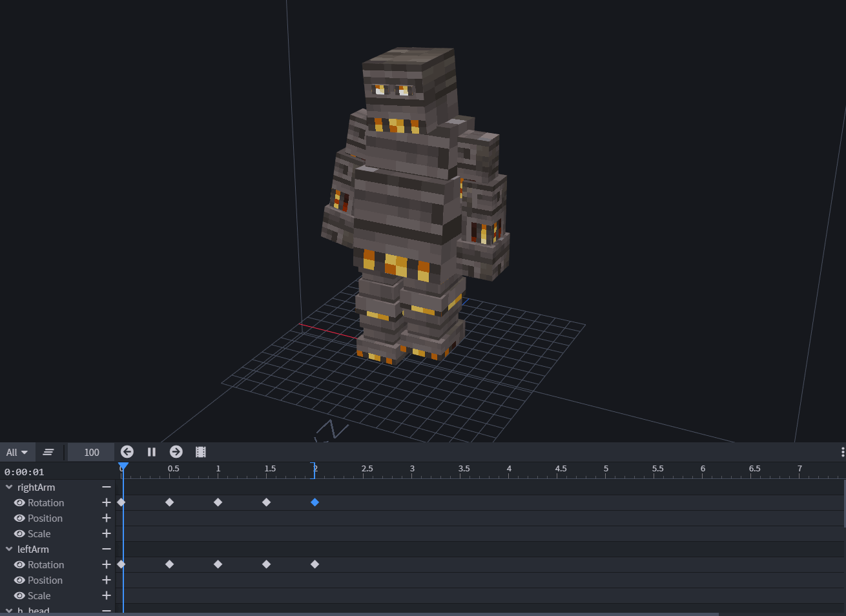Click the animation end bracket at 2

[x=314, y=470]
